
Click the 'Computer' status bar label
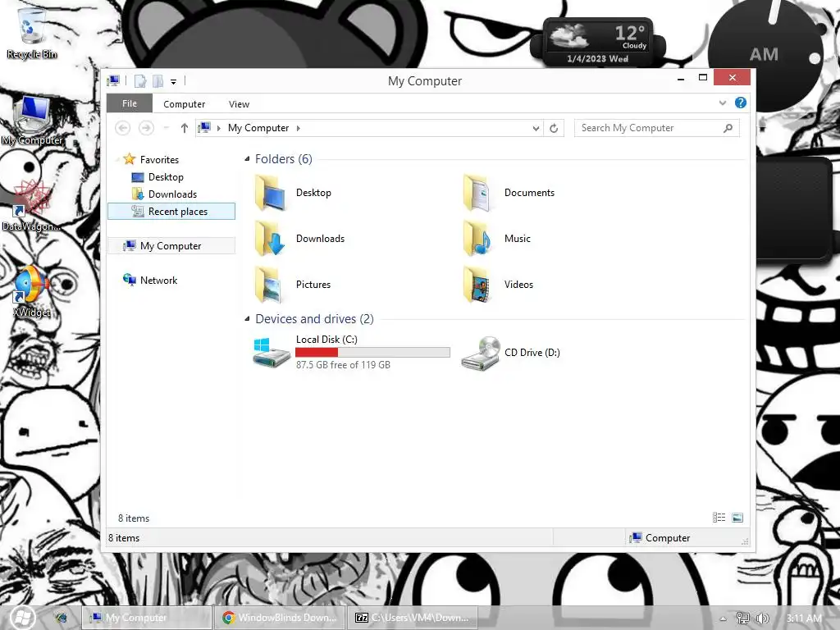668,538
